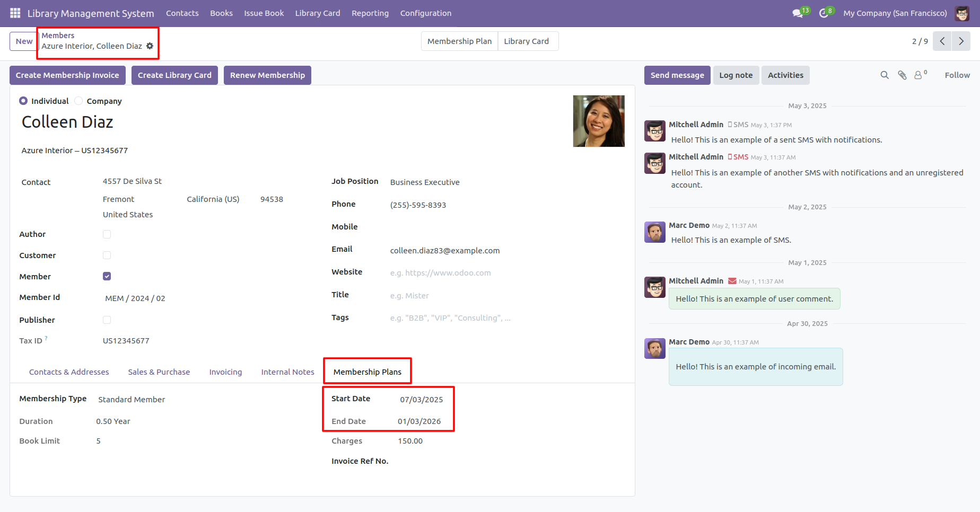The height and width of the screenshot is (512, 980).
Task: Attach files using the paperclip icon
Action: [902, 75]
